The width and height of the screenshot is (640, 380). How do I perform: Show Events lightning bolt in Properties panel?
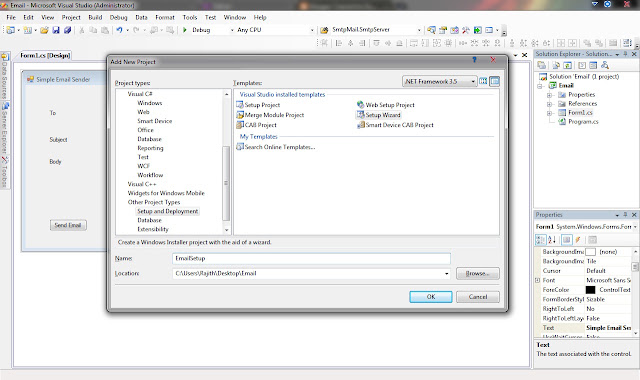tap(578, 240)
